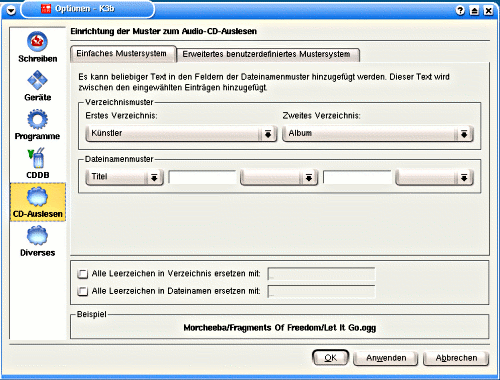Viewport: 500px width, 380px height.
Task: Click the heading Einrichtung der Muster zum Audio-CD-Auslesen
Action: (x=163, y=31)
